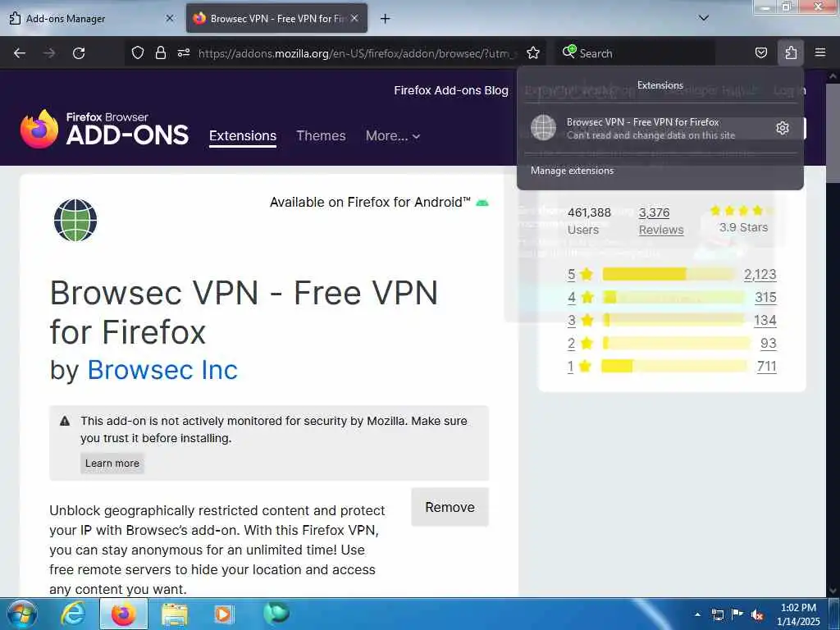View site security via padlock icon
The image size is (840, 630).
pos(160,52)
